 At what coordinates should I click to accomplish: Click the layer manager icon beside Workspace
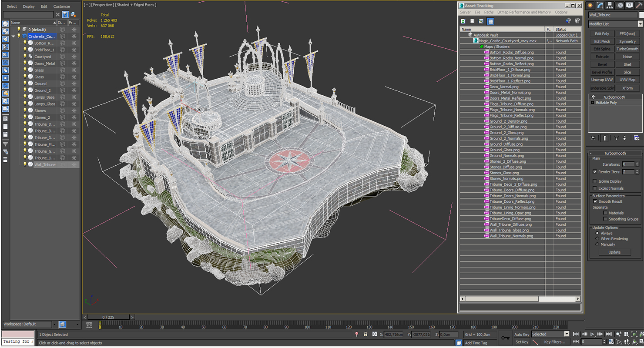(x=63, y=324)
